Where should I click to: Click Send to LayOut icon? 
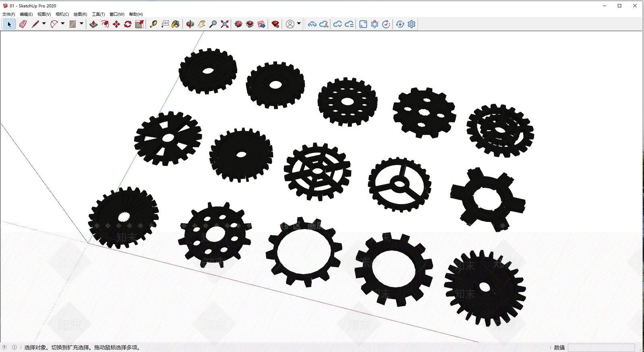click(x=261, y=24)
